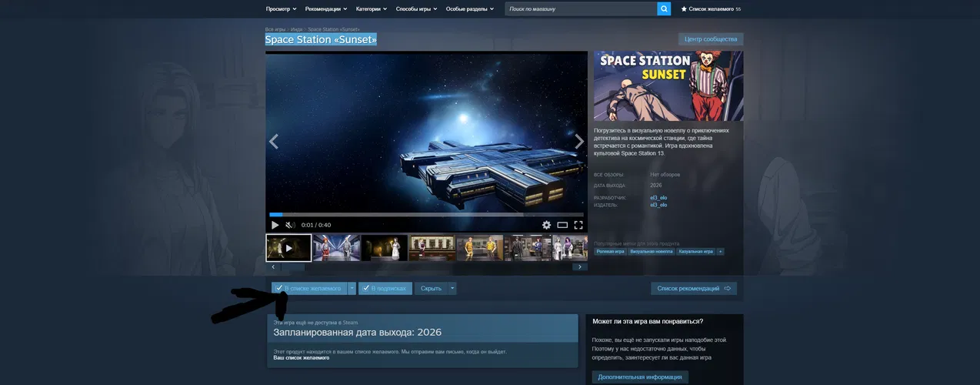Open the 'Категории' dropdown menu
The height and width of the screenshot is (385, 980).
click(x=372, y=9)
